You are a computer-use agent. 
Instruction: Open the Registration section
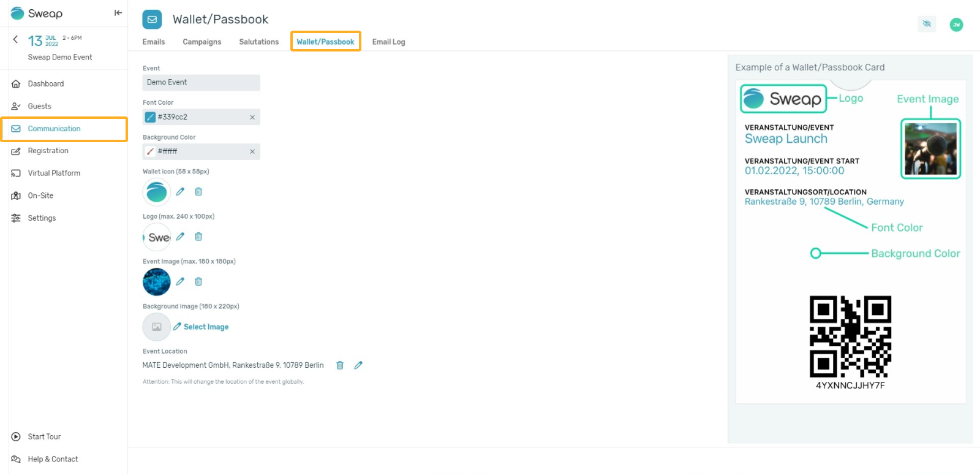[48, 151]
